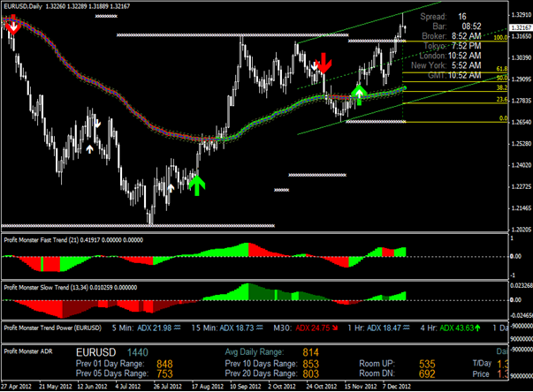Click the Broker 8:52 AM time text
The width and height of the screenshot is (533, 392).
[452, 36]
